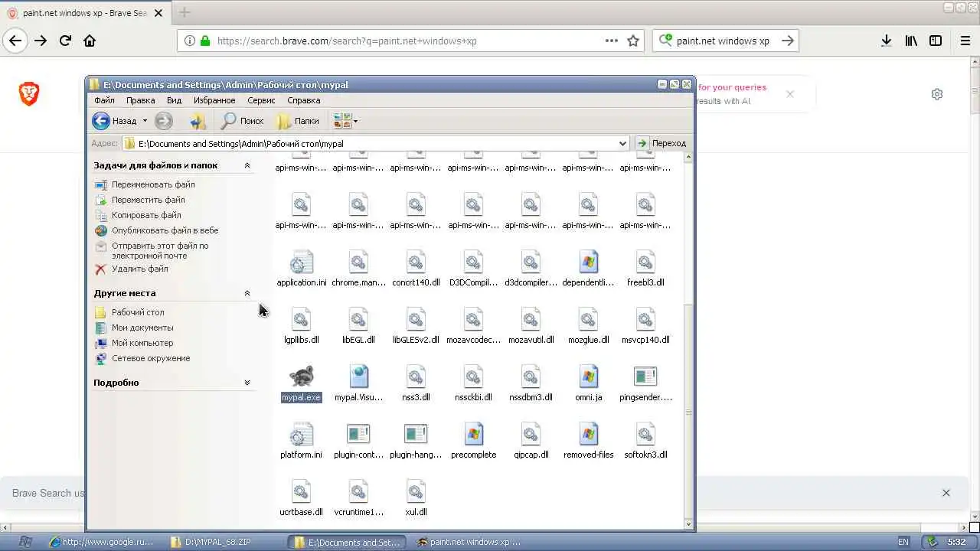The height and width of the screenshot is (551, 980).
Task: Open browser downloads arrow icon
Action: pos(886,41)
